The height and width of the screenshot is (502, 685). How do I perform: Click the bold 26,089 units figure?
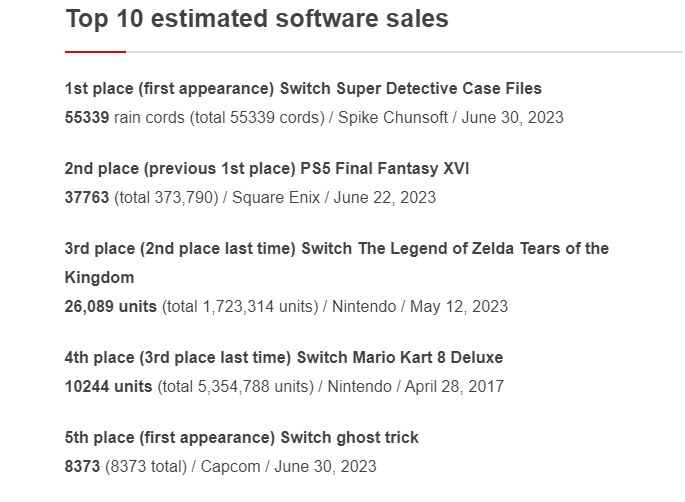110,306
